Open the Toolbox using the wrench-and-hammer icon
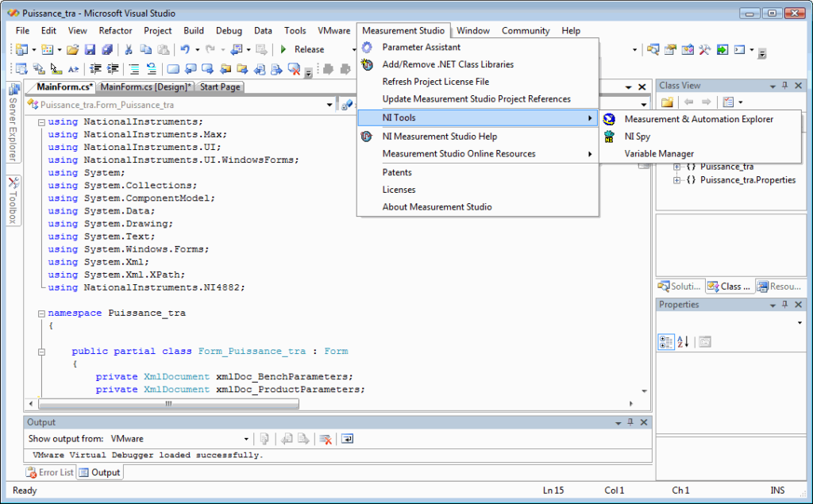This screenshot has width=813, height=504. click(x=705, y=49)
